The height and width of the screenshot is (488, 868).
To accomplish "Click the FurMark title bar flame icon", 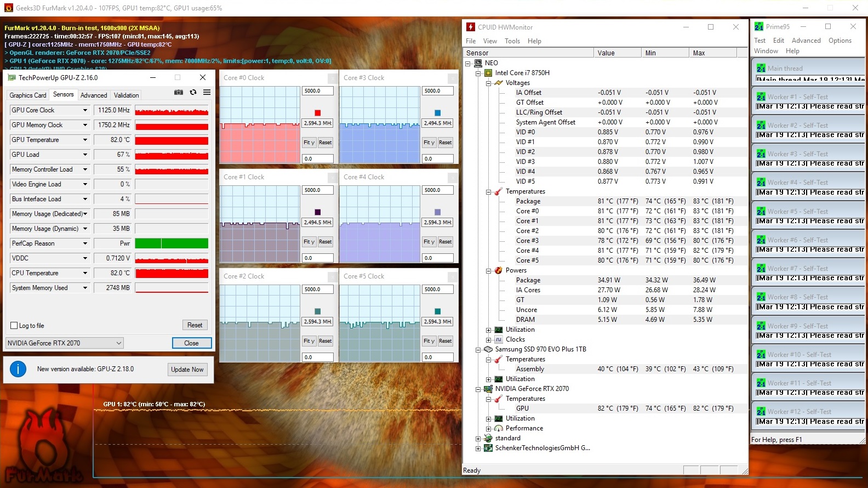I will [8, 8].
